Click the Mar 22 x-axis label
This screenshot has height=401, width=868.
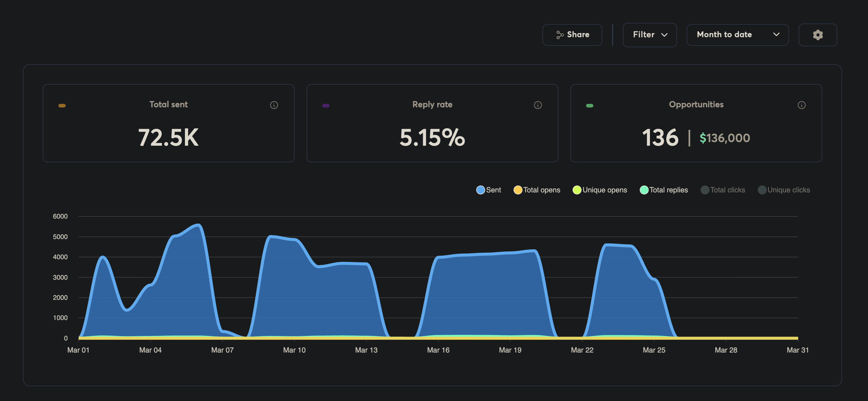point(582,350)
